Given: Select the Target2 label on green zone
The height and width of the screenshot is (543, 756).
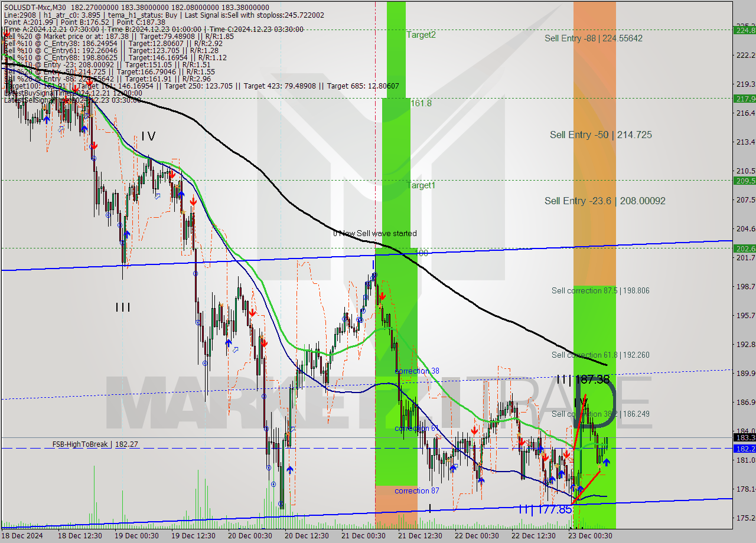Looking at the screenshot, I should (421, 35).
